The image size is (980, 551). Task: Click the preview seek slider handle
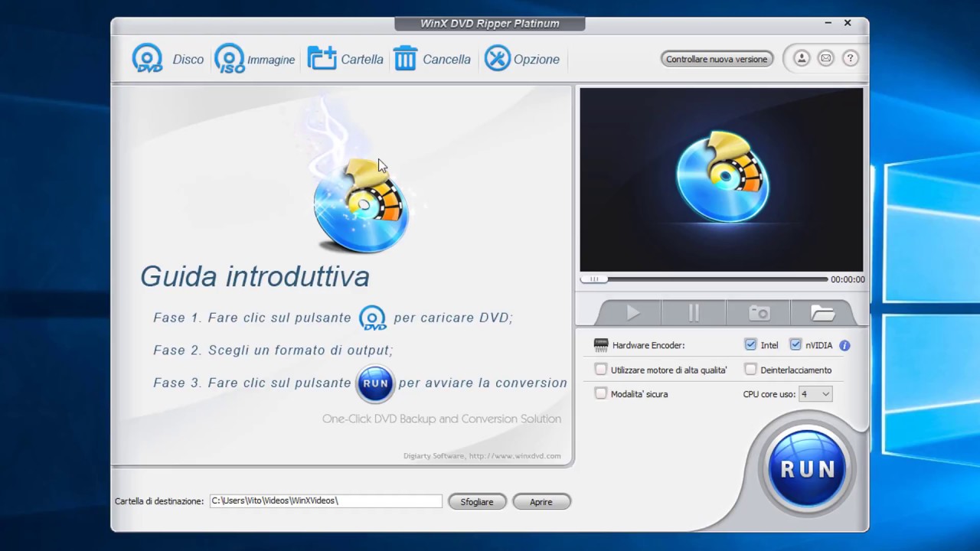(x=593, y=279)
